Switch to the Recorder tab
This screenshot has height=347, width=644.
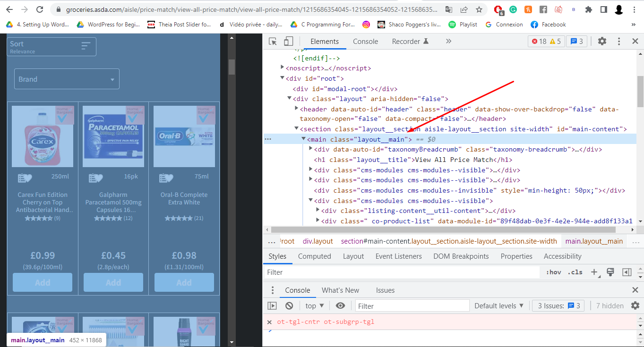click(410, 42)
